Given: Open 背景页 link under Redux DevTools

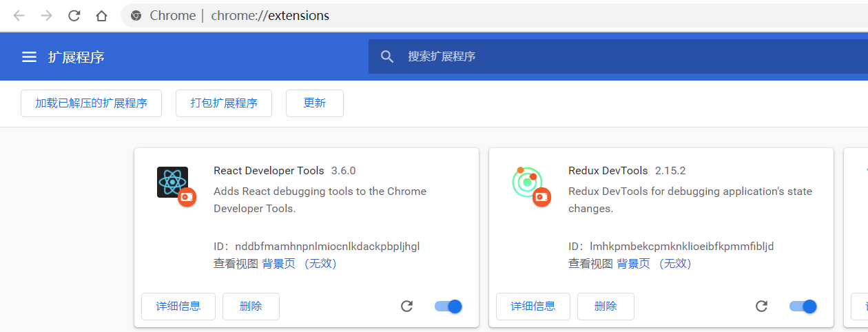Looking at the screenshot, I should point(633,264).
